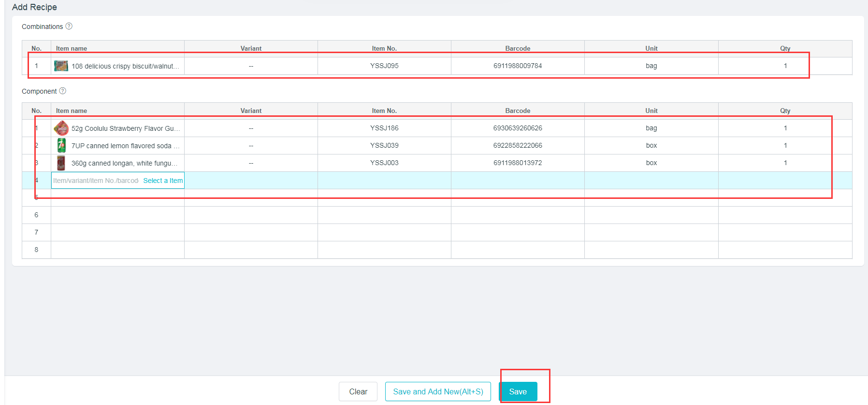Click the Combinations table Qty column header

click(785, 48)
